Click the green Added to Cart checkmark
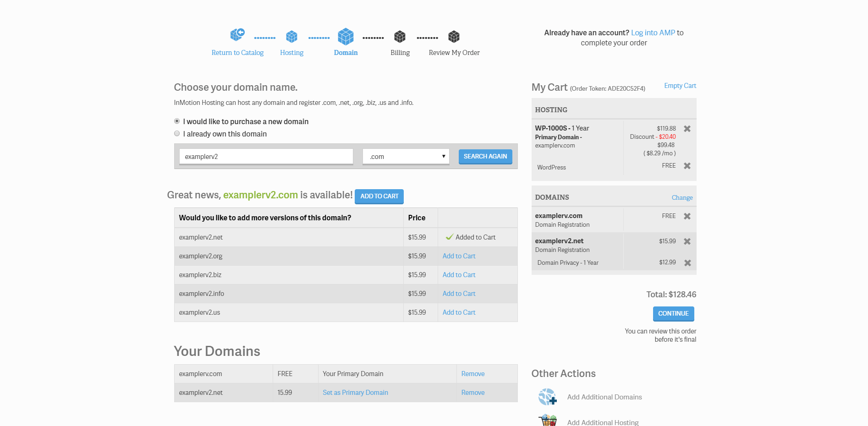The width and height of the screenshot is (868, 426). (x=449, y=237)
